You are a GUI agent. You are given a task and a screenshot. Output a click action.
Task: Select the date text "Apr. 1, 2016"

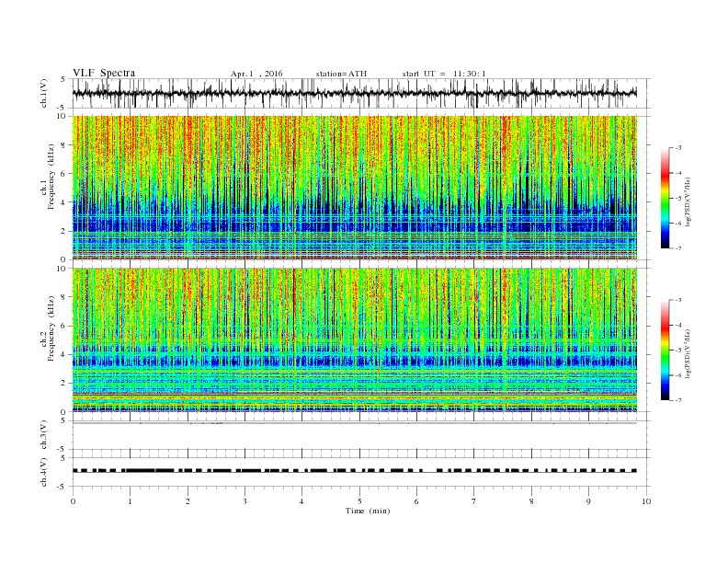click(x=256, y=74)
